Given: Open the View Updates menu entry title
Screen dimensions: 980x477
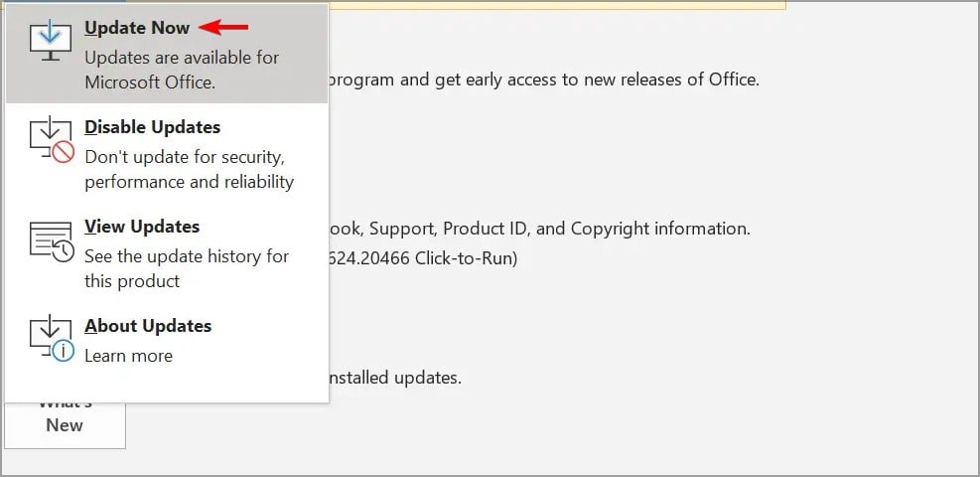Looking at the screenshot, I should [142, 227].
